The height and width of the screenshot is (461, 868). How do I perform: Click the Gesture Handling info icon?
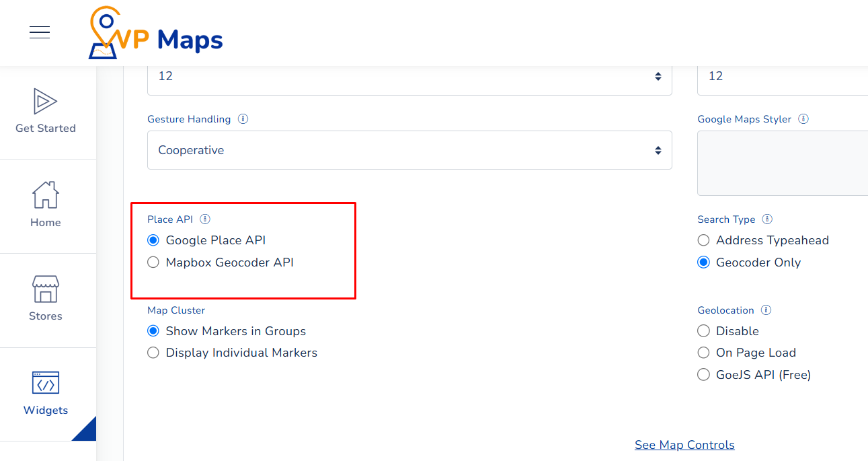243,118
